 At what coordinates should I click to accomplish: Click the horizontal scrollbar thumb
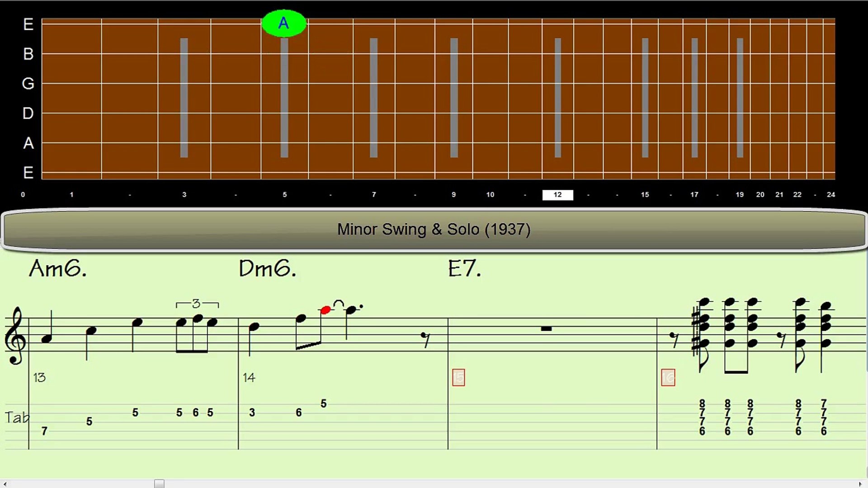pos(159,484)
